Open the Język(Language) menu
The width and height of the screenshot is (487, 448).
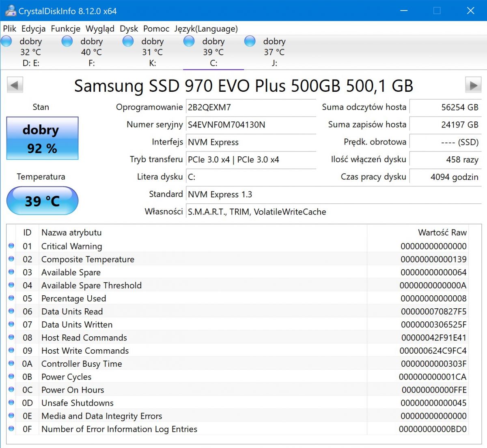(x=206, y=29)
